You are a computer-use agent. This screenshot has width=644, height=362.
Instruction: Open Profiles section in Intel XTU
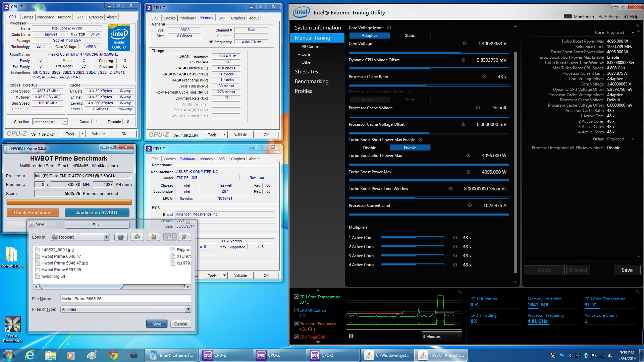[303, 91]
